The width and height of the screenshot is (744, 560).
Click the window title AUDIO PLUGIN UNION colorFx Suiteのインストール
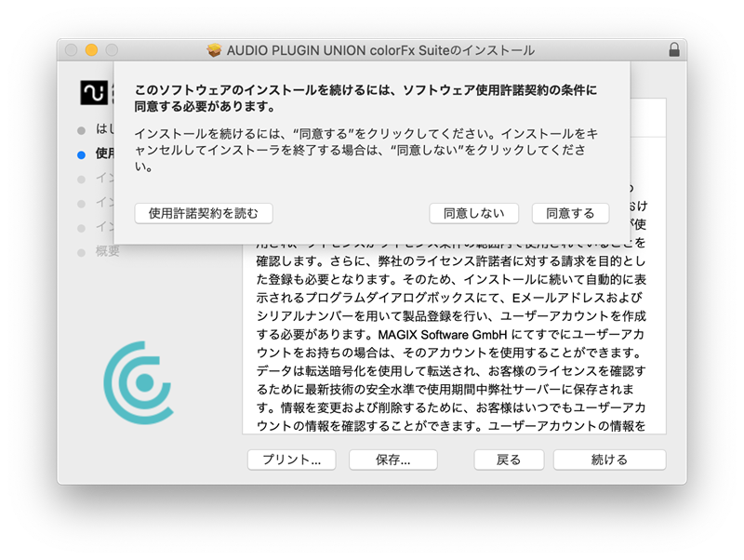point(380,50)
